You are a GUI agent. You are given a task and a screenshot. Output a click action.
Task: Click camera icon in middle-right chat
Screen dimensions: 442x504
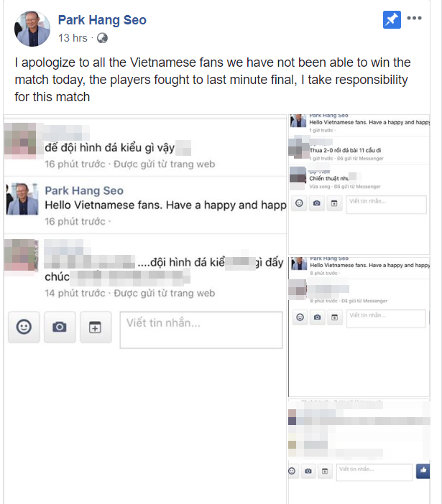[x=317, y=317]
